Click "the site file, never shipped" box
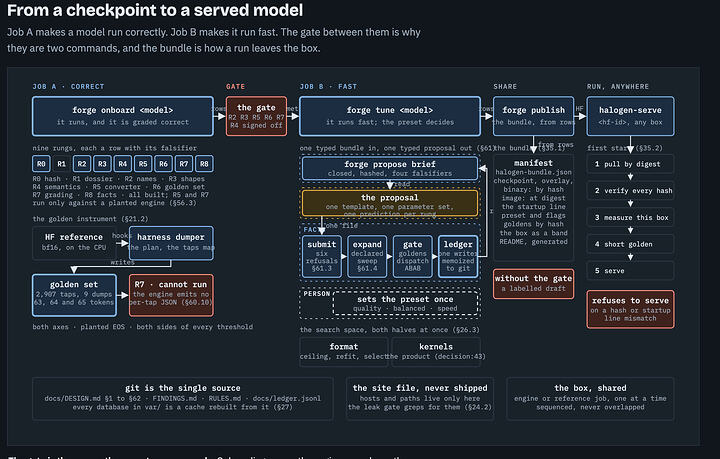The image size is (720, 459). coord(420,398)
